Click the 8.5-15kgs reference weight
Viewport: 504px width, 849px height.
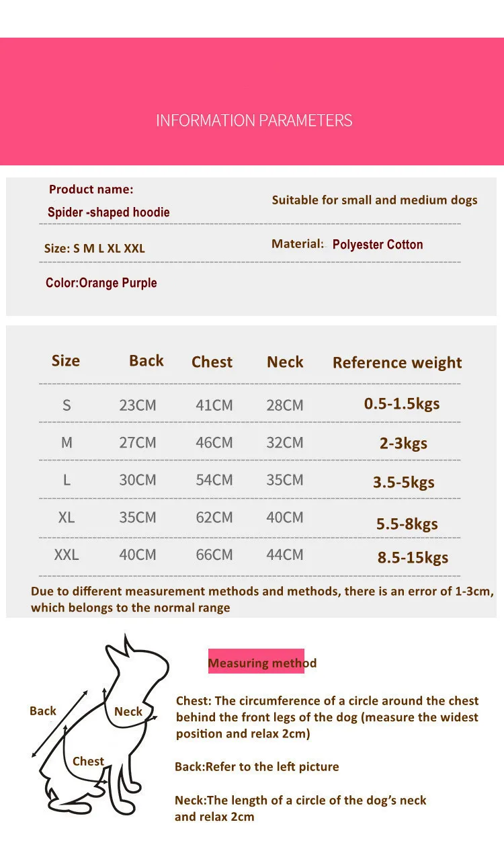pos(413,557)
